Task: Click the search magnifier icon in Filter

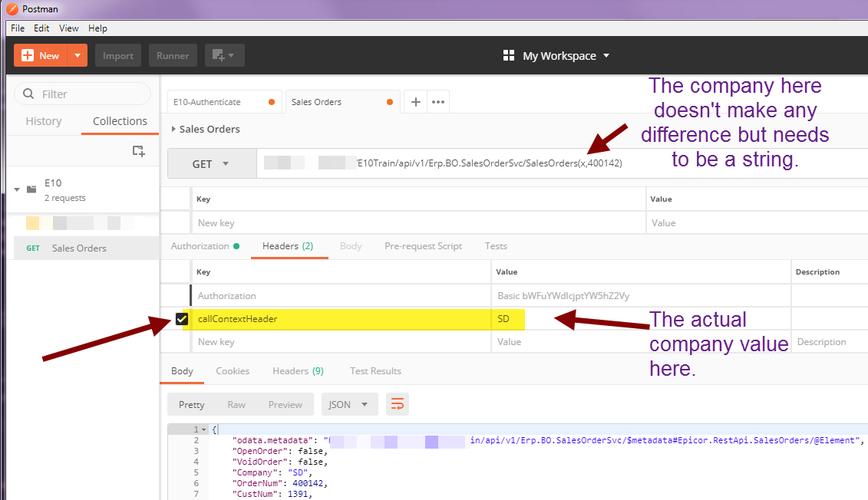Action: click(28, 94)
